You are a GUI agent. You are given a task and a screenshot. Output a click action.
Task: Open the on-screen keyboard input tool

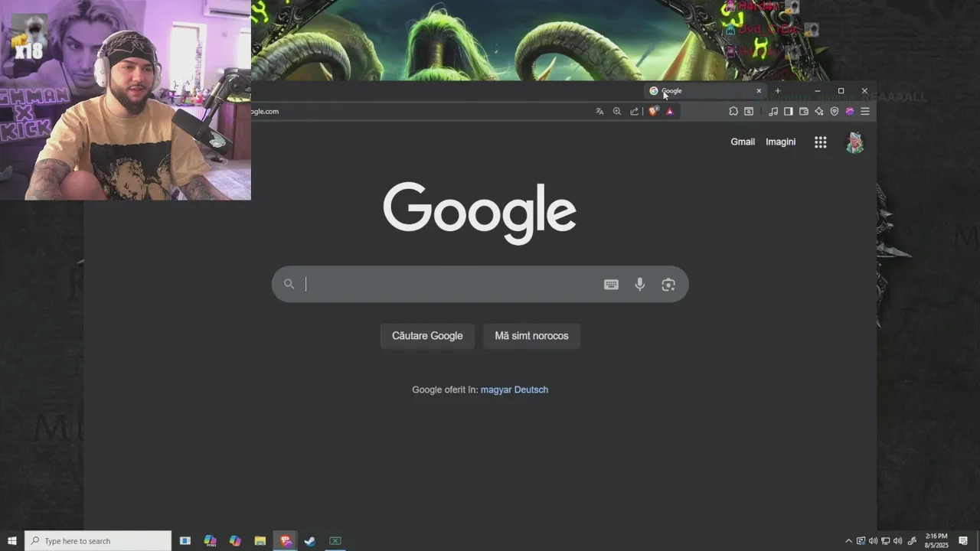(611, 285)
